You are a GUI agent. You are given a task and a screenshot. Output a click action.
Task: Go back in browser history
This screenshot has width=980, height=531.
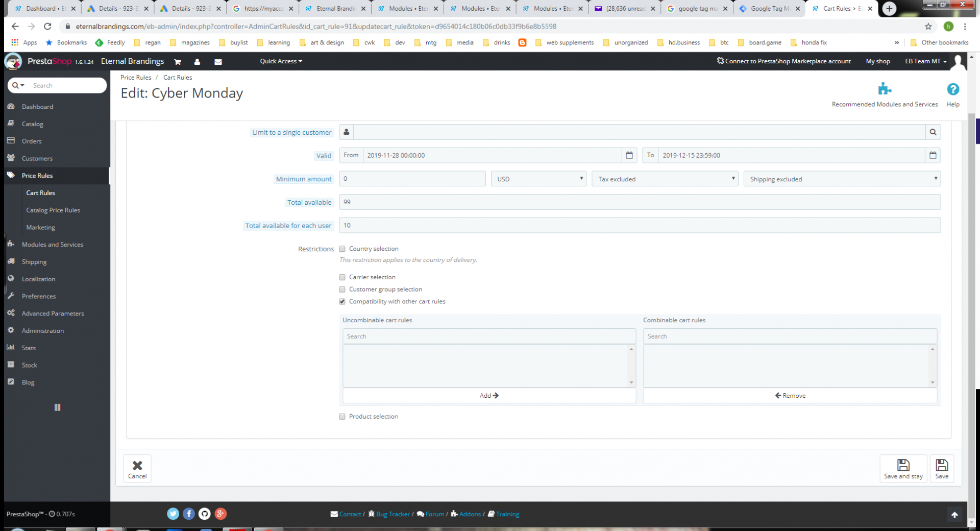tap(15, 27)
